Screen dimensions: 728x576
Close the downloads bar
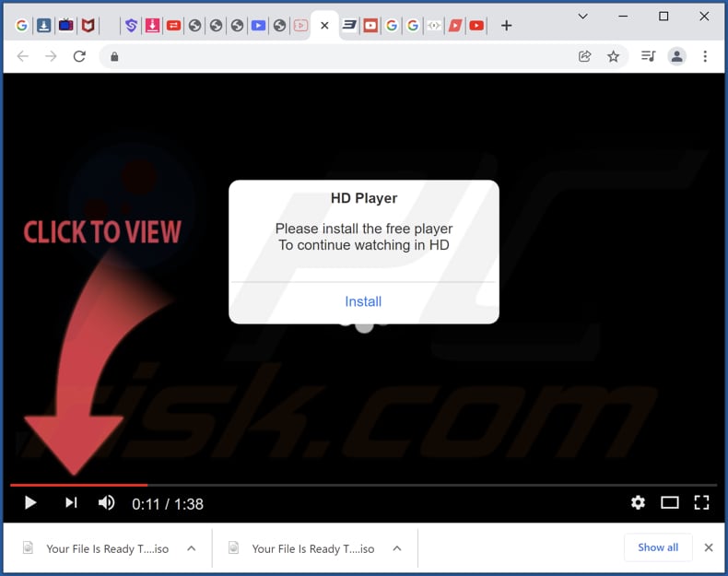click(709, 547)
